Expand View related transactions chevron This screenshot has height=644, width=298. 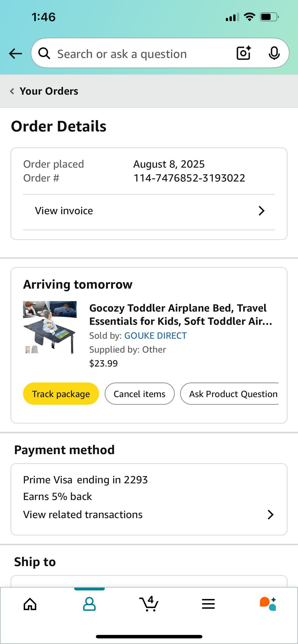[x=270, y=515]
